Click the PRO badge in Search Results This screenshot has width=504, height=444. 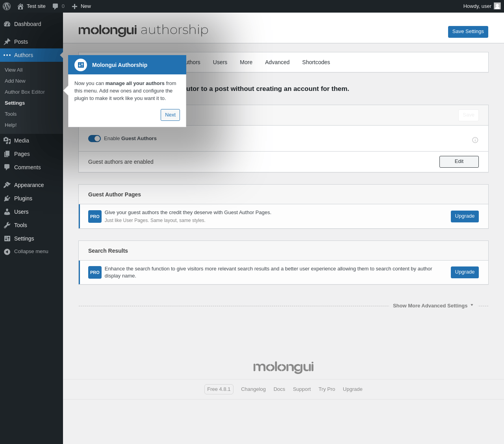(x=95, y=272)
